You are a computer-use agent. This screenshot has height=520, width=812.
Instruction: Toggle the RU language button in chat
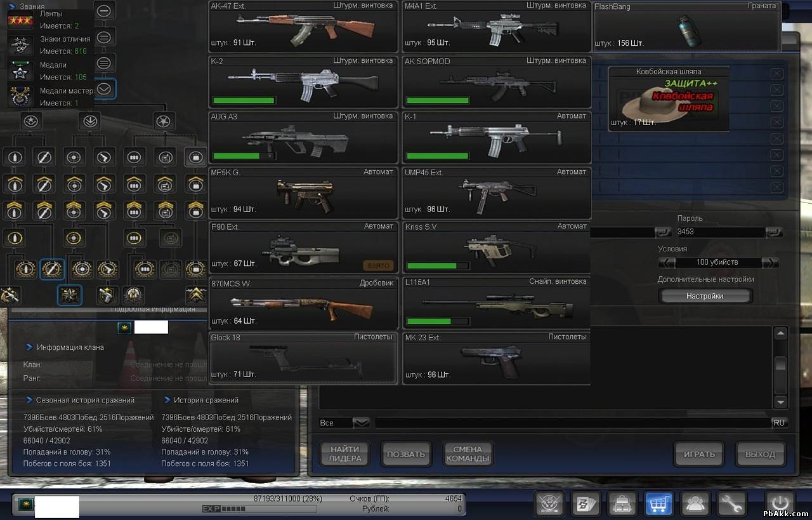click(x=779, y=423)
